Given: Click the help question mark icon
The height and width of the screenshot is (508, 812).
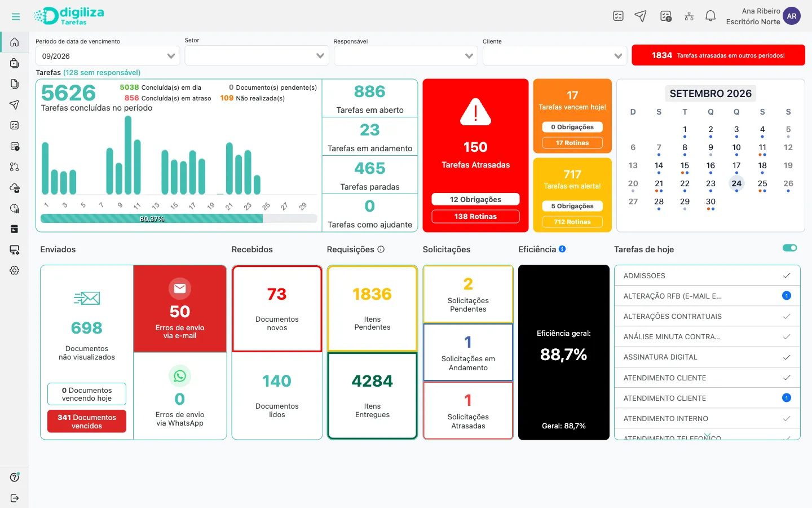Looking at the screenshot, I should (15, 477).
